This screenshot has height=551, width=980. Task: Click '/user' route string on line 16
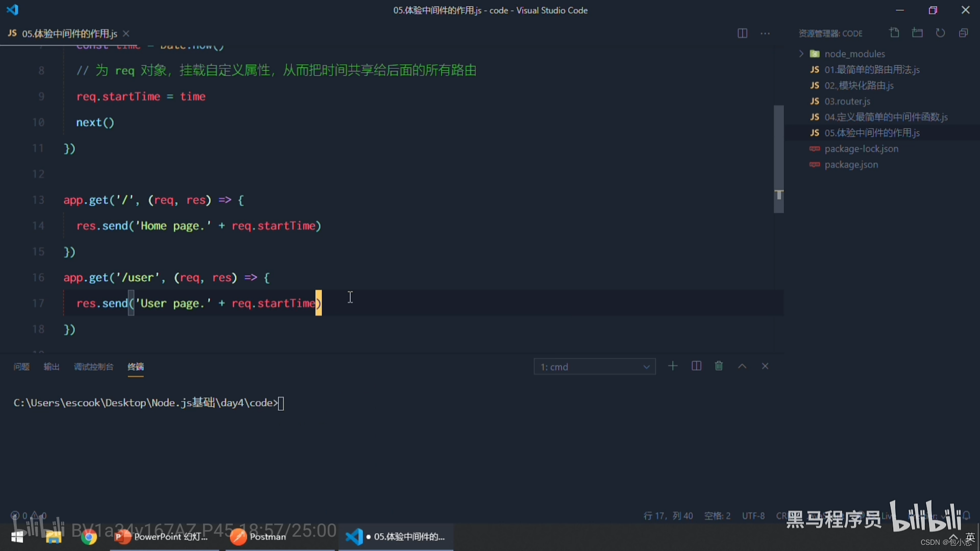pos(137,278)
